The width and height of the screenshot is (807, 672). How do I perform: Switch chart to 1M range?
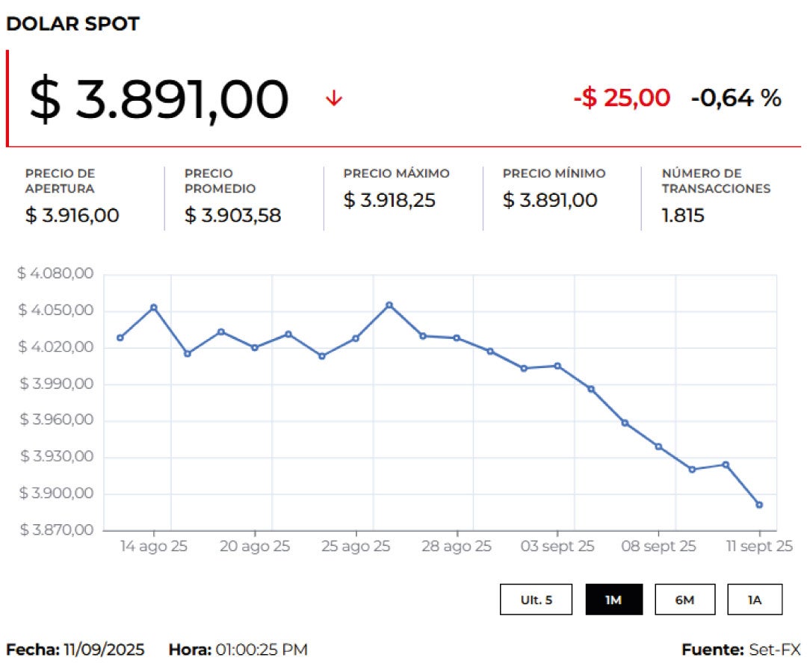tap(613, 600)
